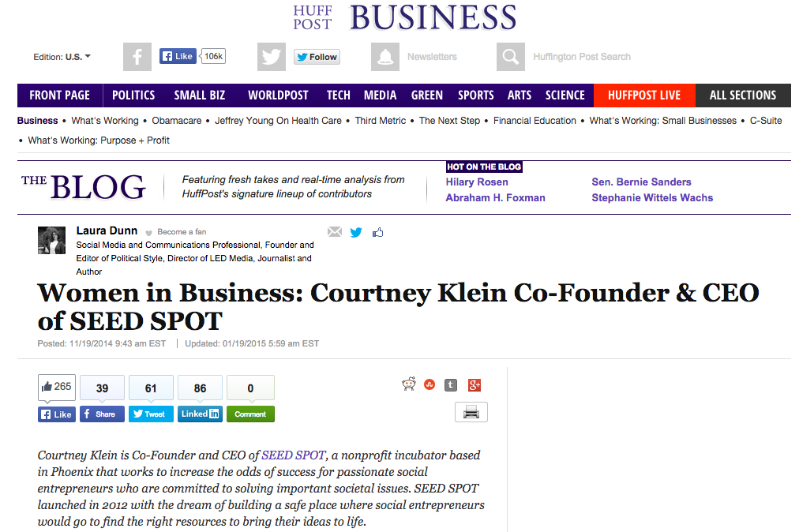
Task: Share article on Reddit icon
Action: point(409,384)
